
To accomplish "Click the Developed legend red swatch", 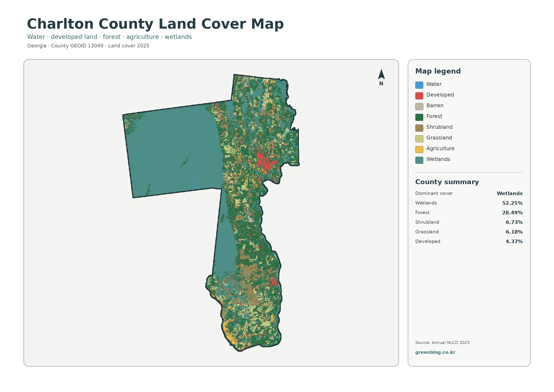I will 419,96.
